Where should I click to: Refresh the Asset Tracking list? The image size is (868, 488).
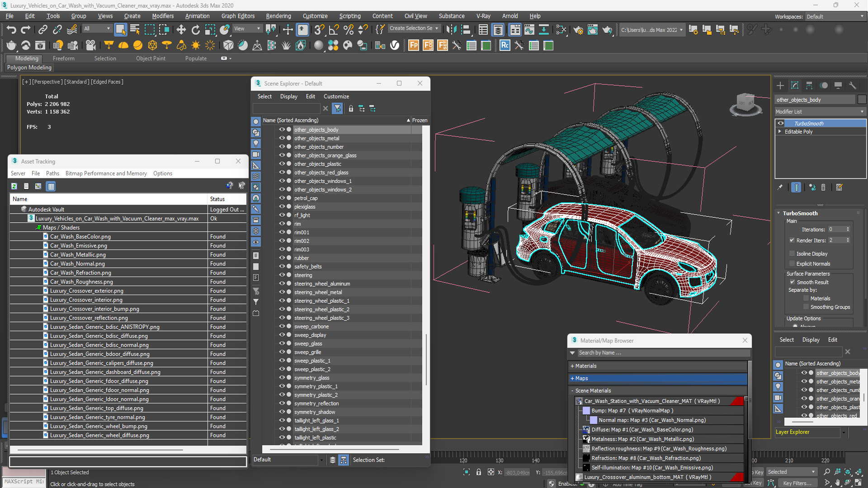(x=14, y=186)
